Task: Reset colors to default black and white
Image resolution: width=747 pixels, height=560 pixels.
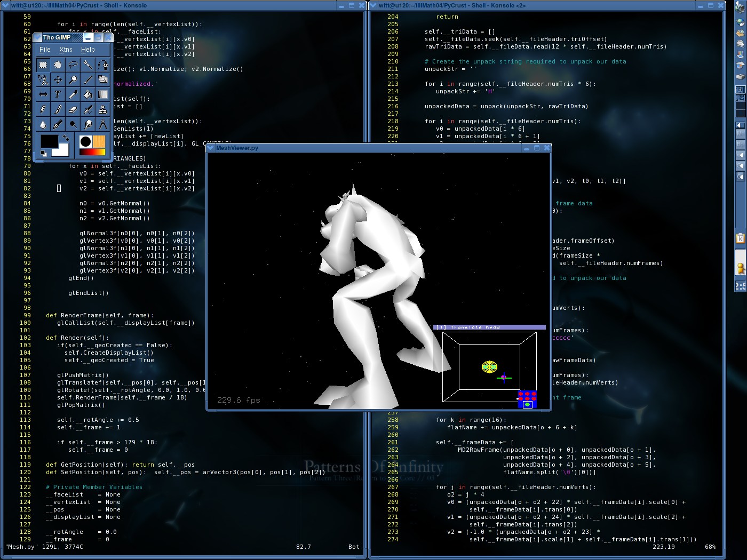Action: click(44, 154)
